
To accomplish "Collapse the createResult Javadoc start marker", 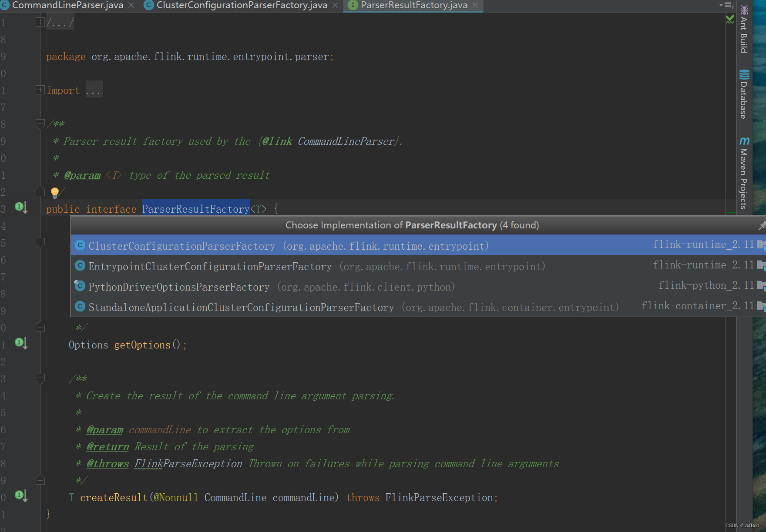I will point(40,378).
